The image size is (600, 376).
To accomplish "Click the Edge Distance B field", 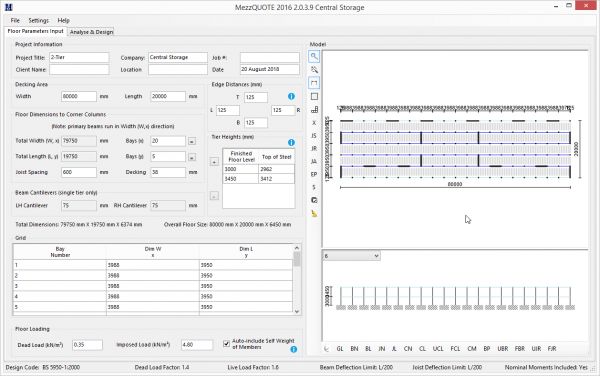I will [x=256, y=123].
